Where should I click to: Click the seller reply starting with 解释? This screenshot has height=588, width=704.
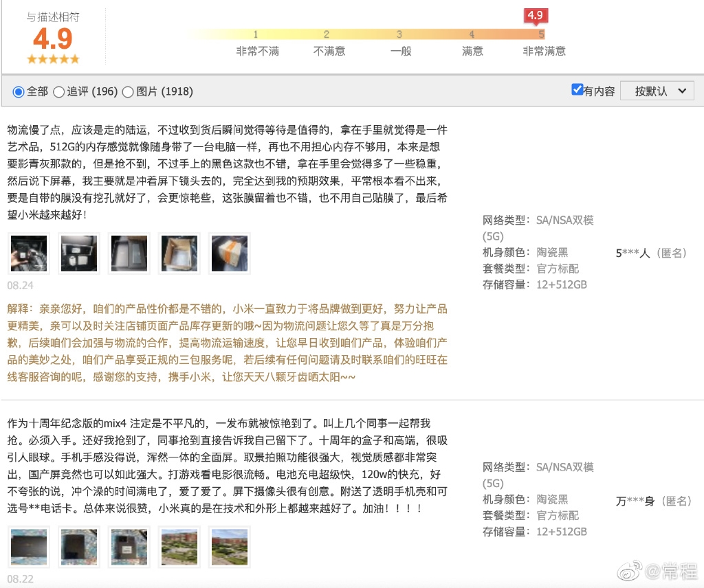[x=227, y=343]
